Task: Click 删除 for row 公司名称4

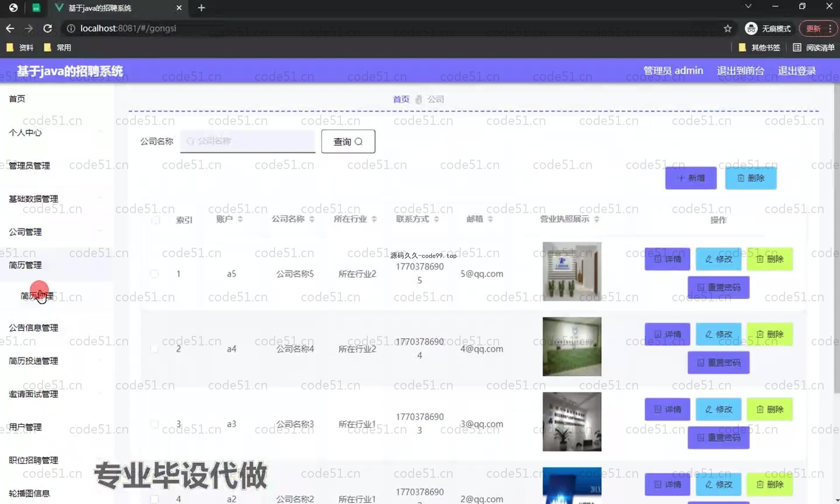Action: (770, 334)
